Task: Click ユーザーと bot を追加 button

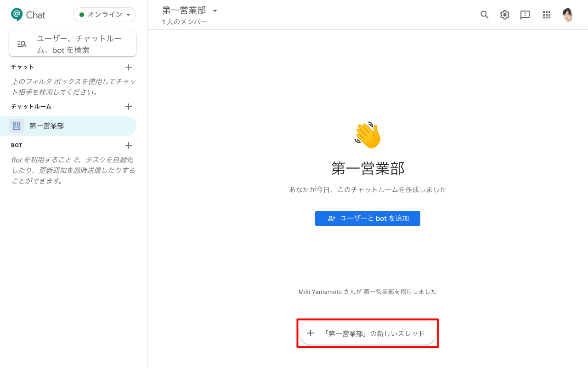Action: click(x=367, y=218)
